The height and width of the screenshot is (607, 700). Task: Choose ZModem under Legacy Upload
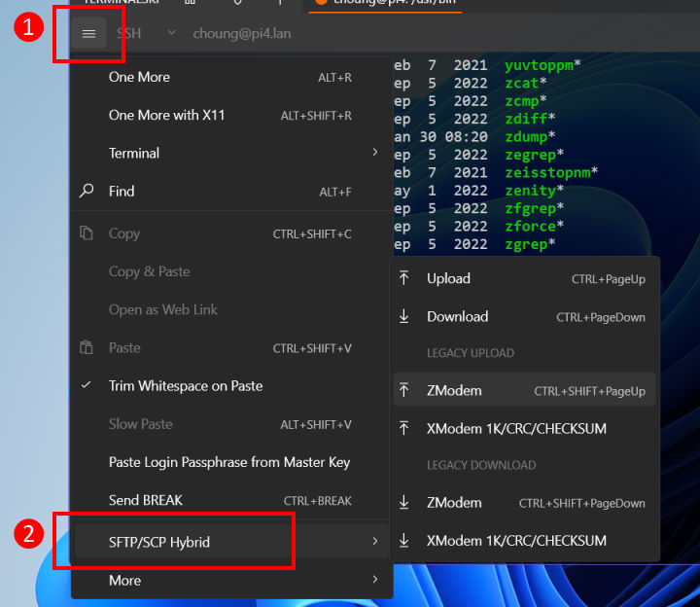[525, 391]
